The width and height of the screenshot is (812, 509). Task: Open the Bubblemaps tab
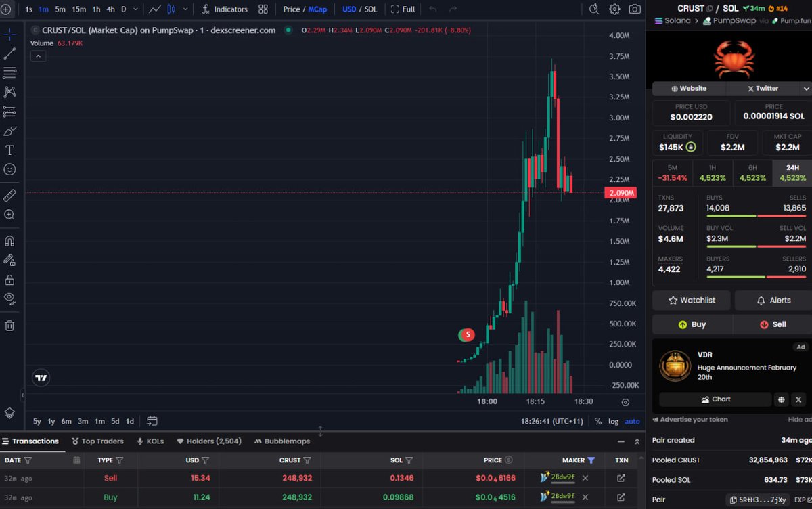[x=282, y=441]
